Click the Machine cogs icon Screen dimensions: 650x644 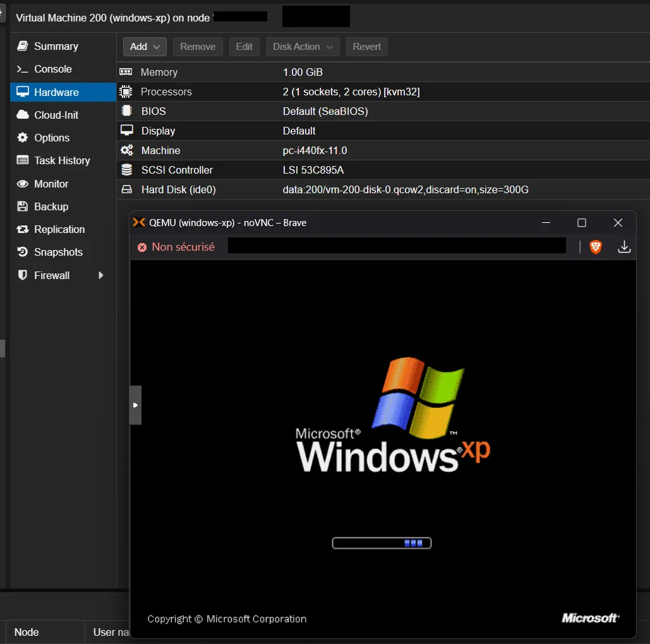click(127, 150)
